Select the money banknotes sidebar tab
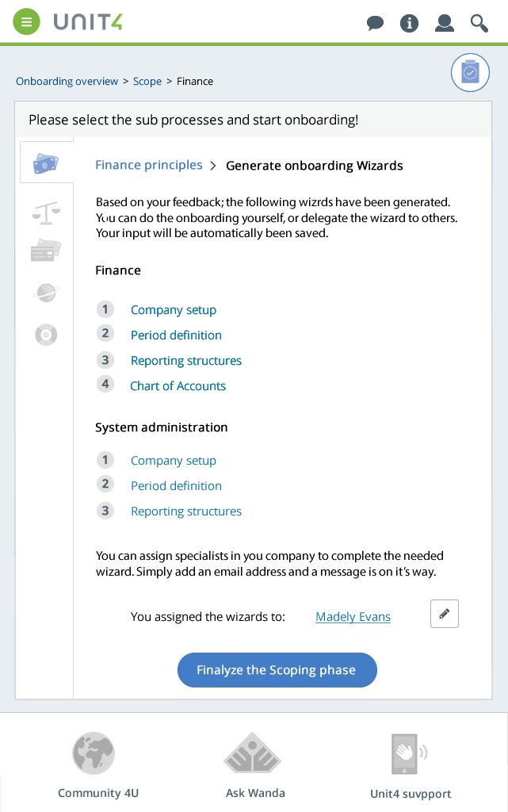Image resolution: width=508 pixels, height=812 pixels. pos(46,163)
